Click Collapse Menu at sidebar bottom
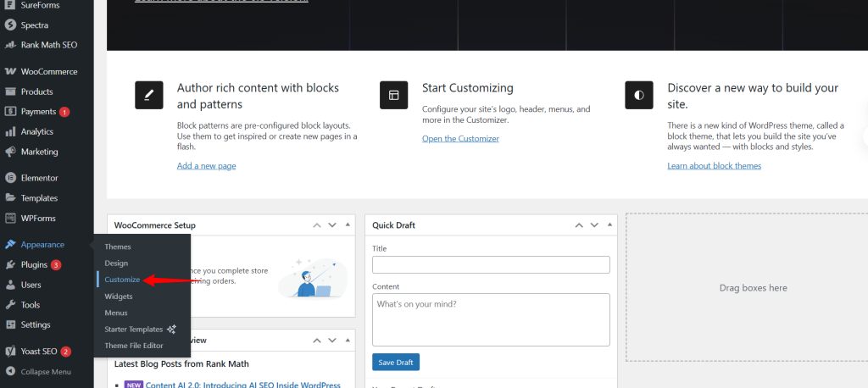The height and width of the screenshot is (388, 868). [37, 371]
